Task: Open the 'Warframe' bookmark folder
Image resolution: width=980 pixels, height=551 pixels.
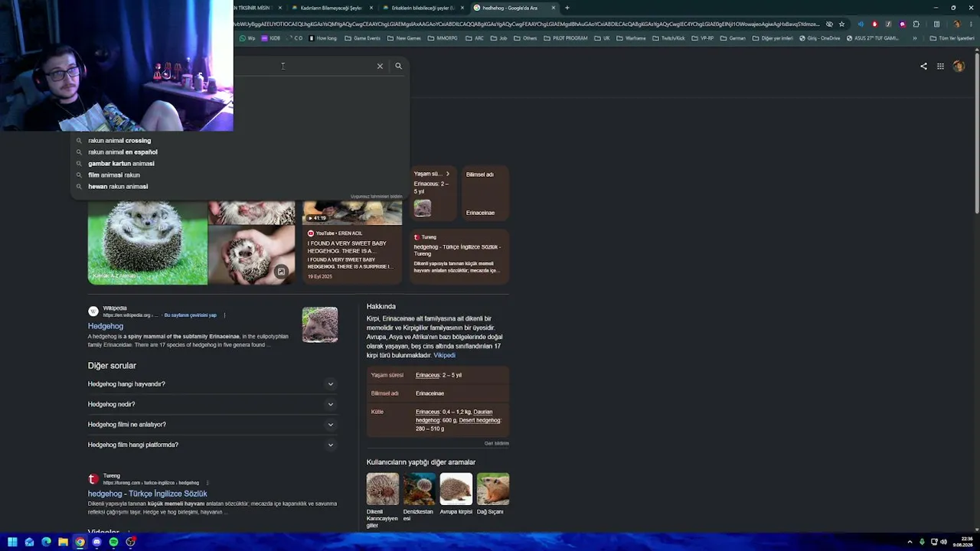Action: (x=631, y=38)
